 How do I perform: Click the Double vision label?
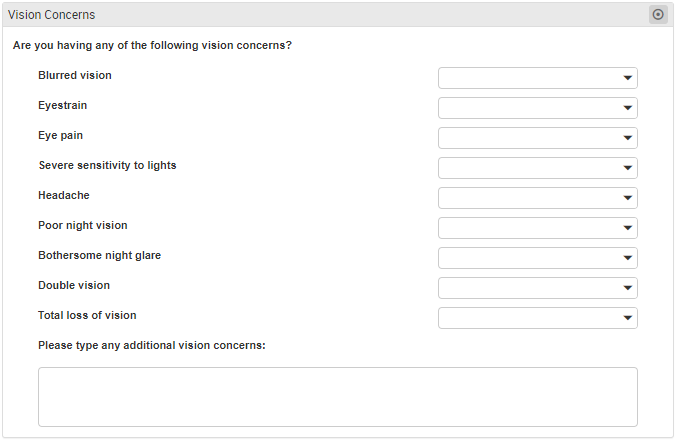coord(74,285)
